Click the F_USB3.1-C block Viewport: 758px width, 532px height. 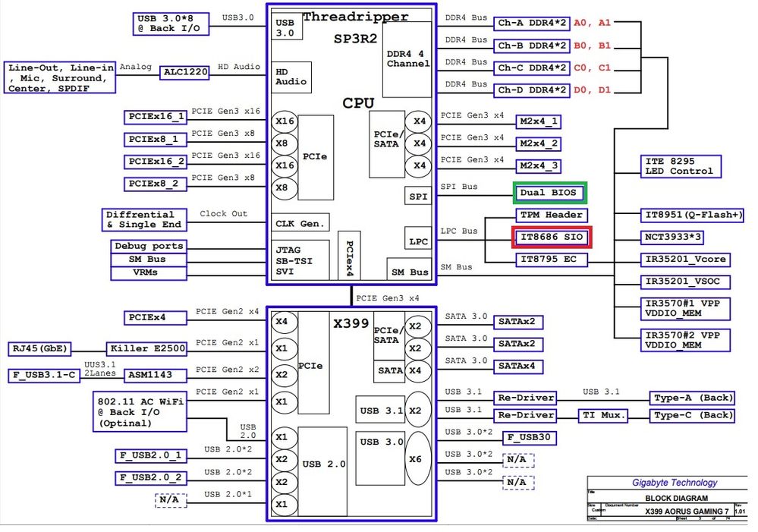coord(44,376)
